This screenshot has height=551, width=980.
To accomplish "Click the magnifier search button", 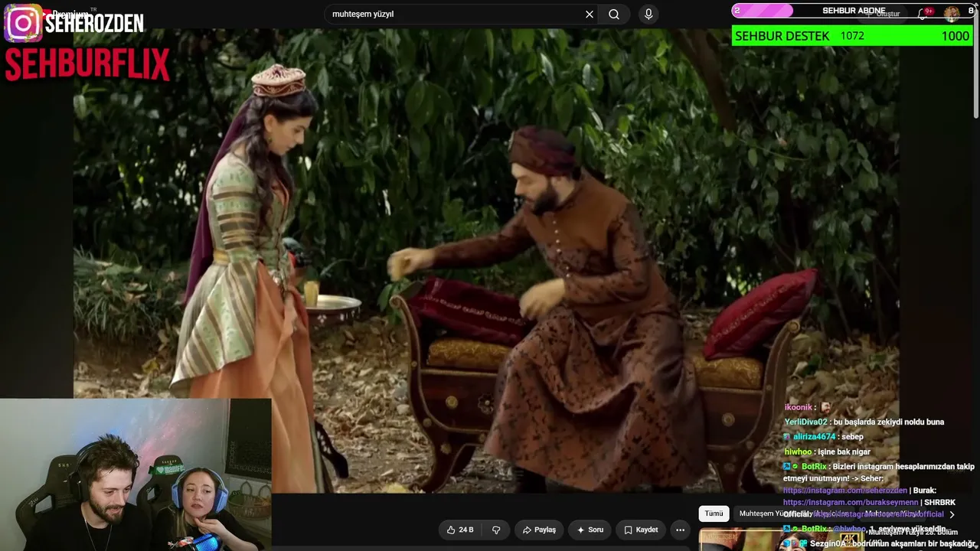I will click(614, 15).
